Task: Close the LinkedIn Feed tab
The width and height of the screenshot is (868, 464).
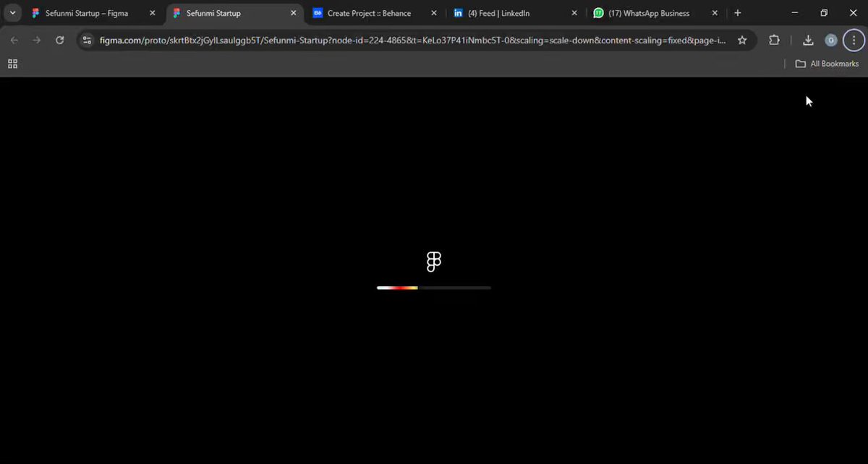Action: click(x=574, y=13)
